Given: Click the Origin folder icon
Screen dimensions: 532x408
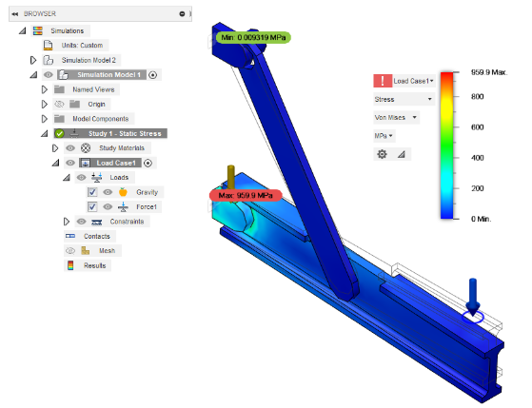Looking at the screenshot, I should (x=74, y=104).
